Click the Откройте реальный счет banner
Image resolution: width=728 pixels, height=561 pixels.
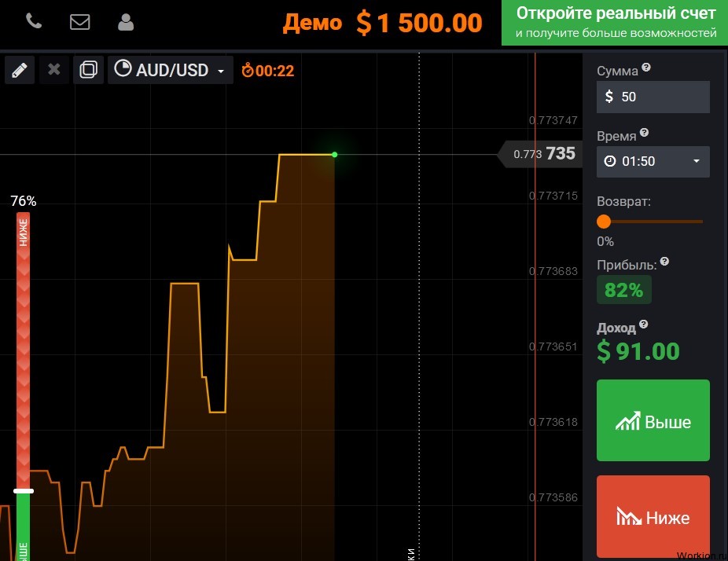(x=615, y=23)
